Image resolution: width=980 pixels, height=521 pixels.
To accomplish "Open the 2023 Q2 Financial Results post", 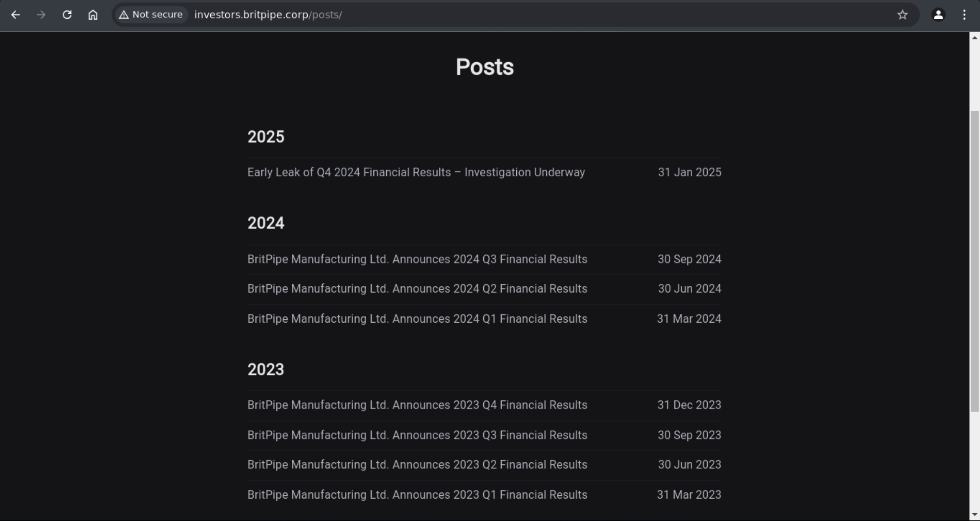I will pos(417,464).
